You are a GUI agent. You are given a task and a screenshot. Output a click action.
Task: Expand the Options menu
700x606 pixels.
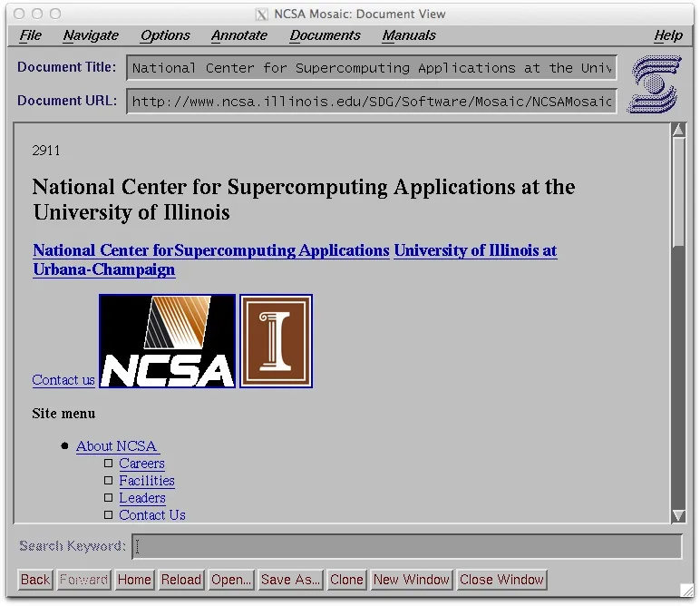[165, 35]
